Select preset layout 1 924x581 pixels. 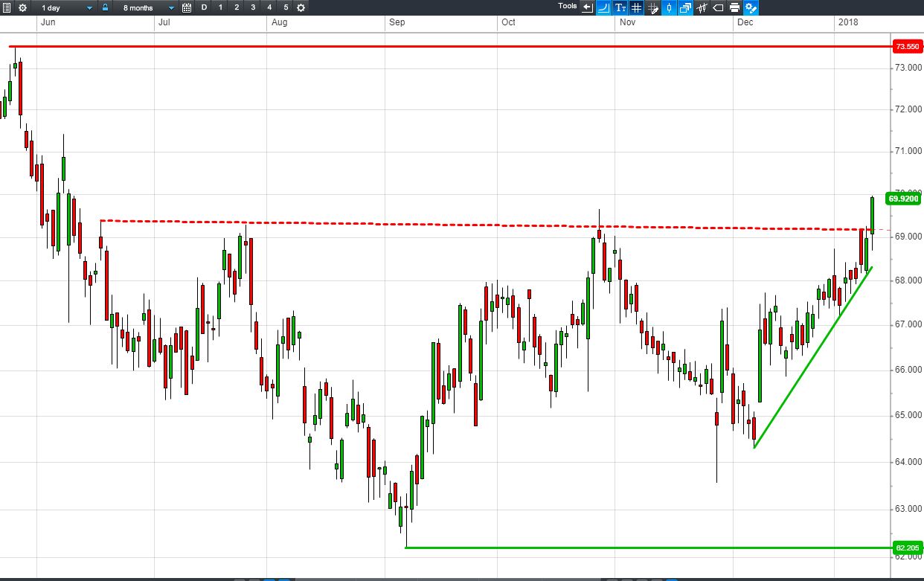click(x=220, y=7)
